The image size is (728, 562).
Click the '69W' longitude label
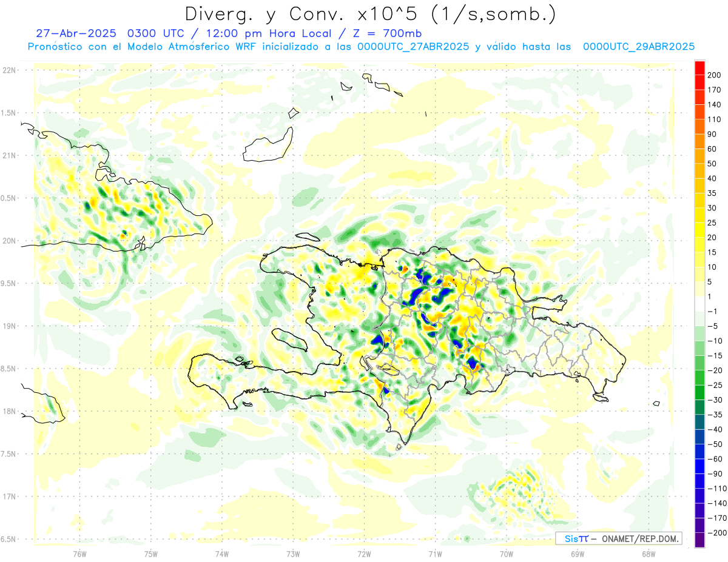(578, 553)
